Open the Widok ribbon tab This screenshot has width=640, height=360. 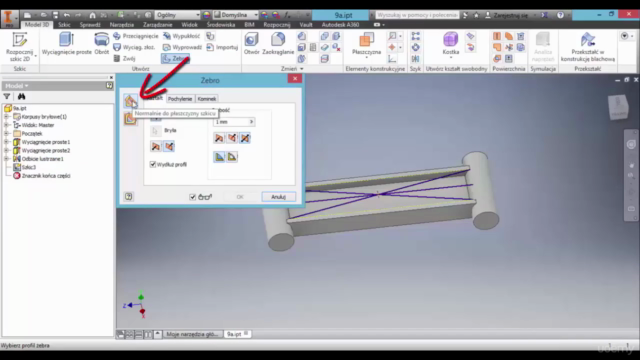189,24
